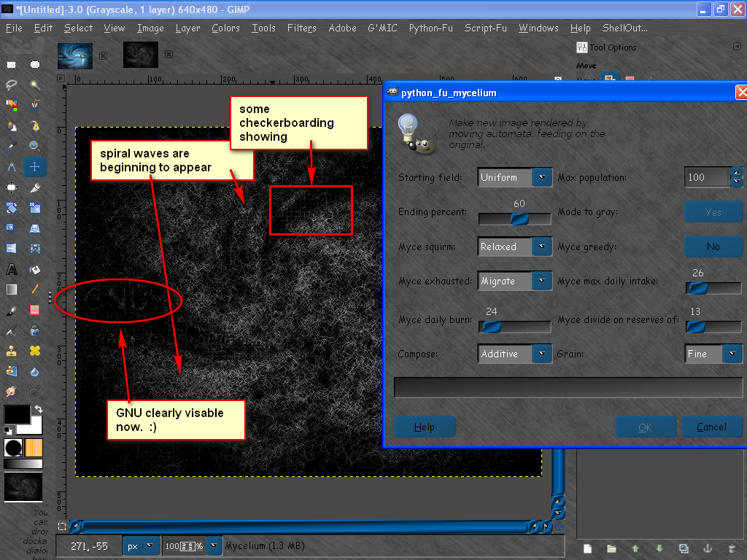Viewport: 747px width, 560px height.
Task: Click the new layer page icon
Action: click(587, 548)
